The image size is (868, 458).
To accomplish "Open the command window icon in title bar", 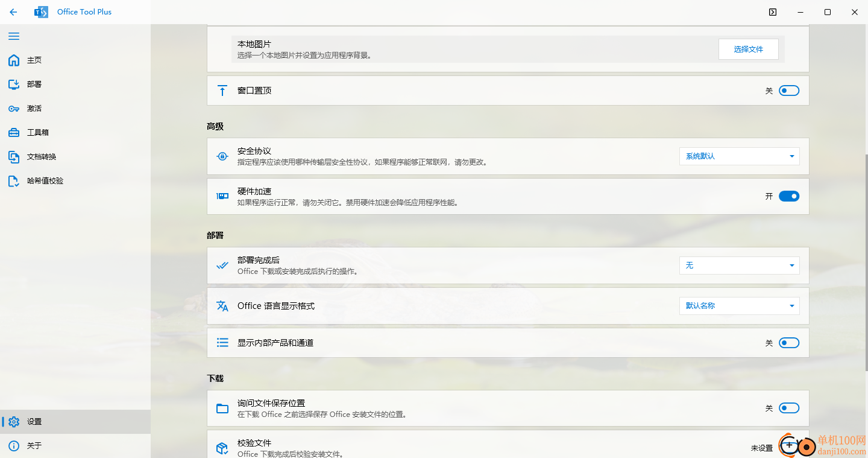I will click(773, 12).
